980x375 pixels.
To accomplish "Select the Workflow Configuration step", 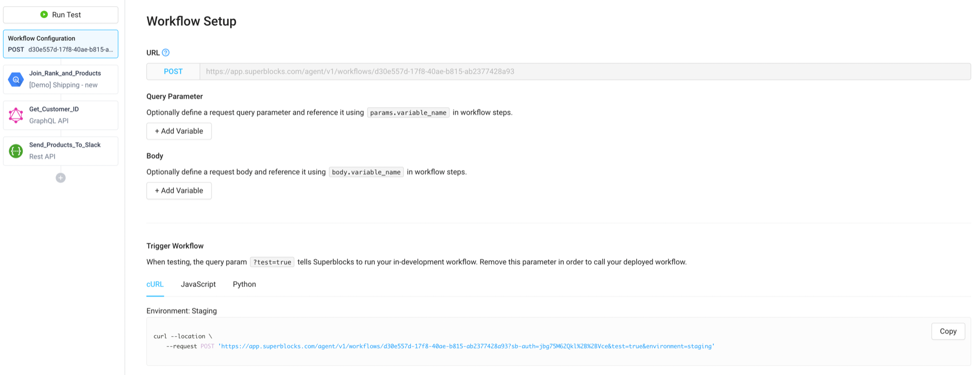I will click(61, 44).
